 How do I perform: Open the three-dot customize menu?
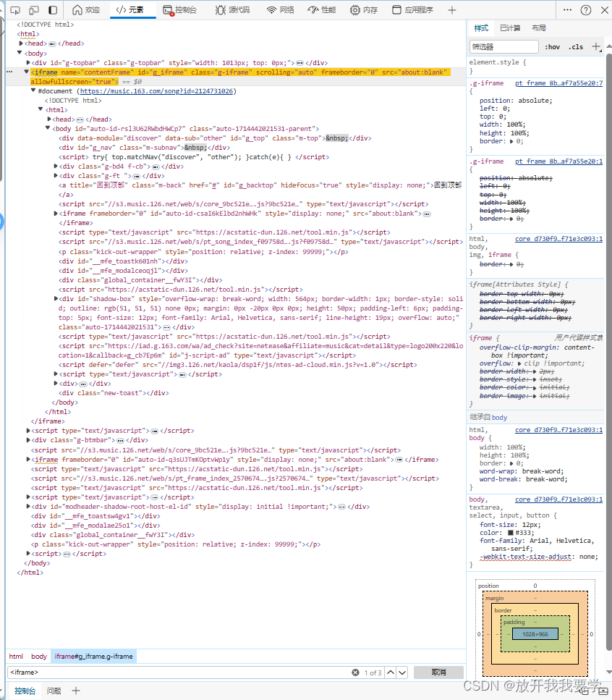point(567,10)
